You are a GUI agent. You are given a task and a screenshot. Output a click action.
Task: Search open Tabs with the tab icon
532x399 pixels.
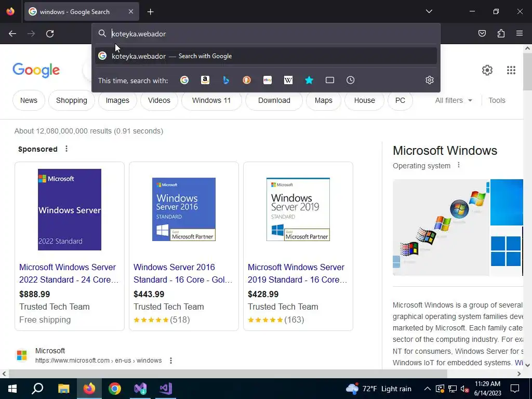coord(330,80)
